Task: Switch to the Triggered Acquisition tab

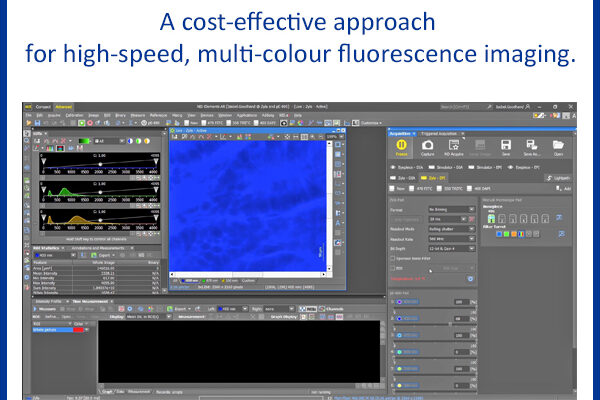Action: [x=439, y=134]
